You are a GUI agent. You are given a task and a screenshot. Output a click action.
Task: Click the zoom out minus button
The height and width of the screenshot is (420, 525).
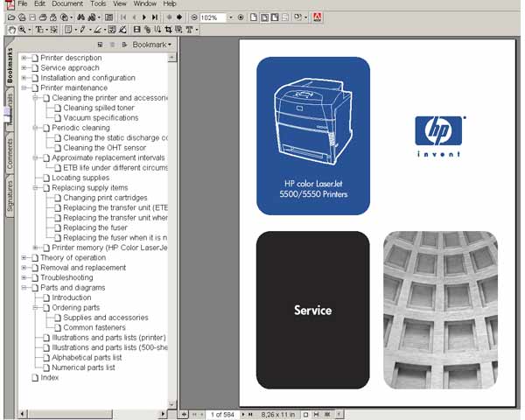pyautogui.click(x=194, y=17)
